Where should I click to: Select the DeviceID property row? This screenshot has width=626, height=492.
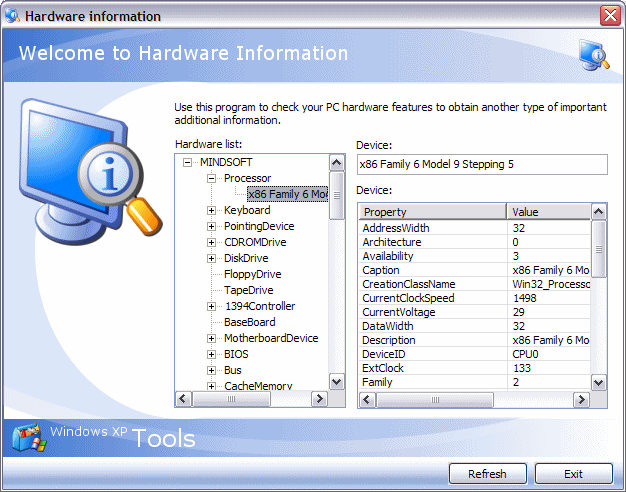click(475, 354)
